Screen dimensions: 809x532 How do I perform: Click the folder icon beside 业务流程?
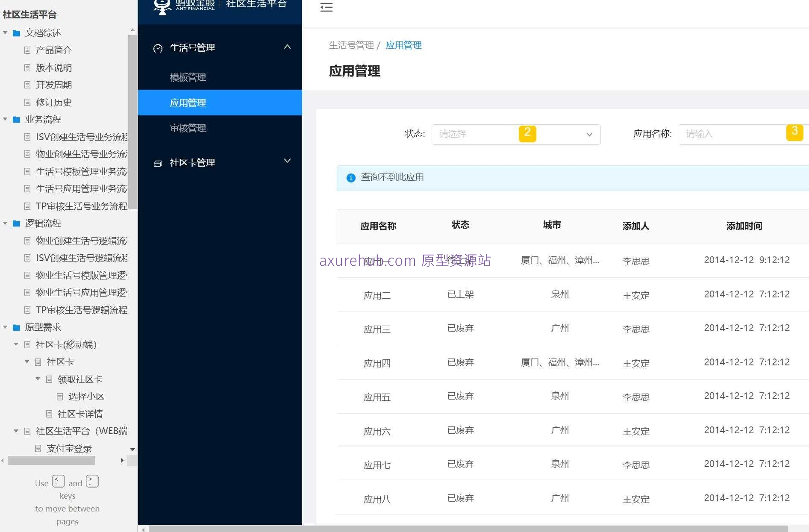pyautogui.click(x=16, y=119)
